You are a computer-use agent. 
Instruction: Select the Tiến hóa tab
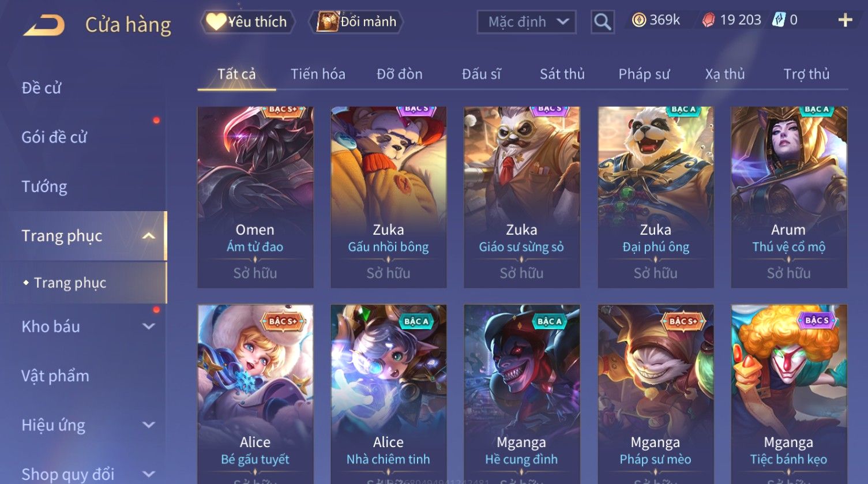point(318,74)
